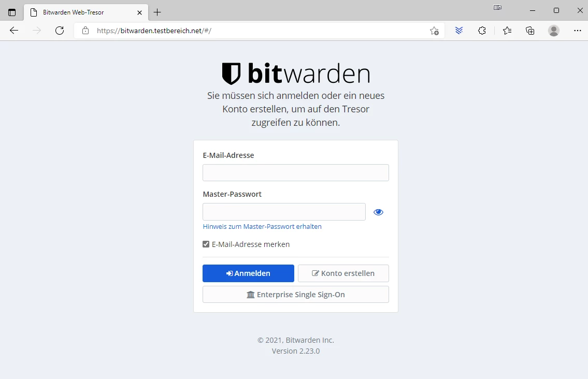Image resolution: width=588 pixels, height=379 pixels.
Task: Open Enterprise Single Sign-On
Action: point(295,294)
